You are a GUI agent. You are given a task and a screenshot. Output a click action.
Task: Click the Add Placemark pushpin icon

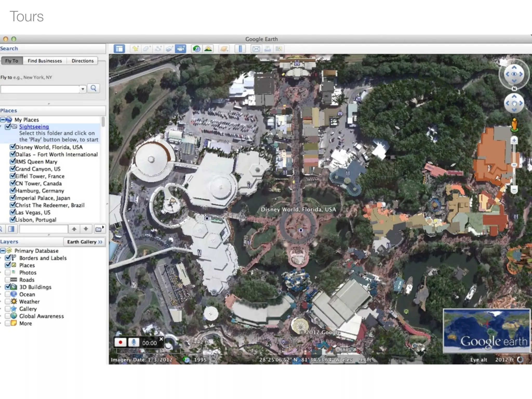(135, 49)
